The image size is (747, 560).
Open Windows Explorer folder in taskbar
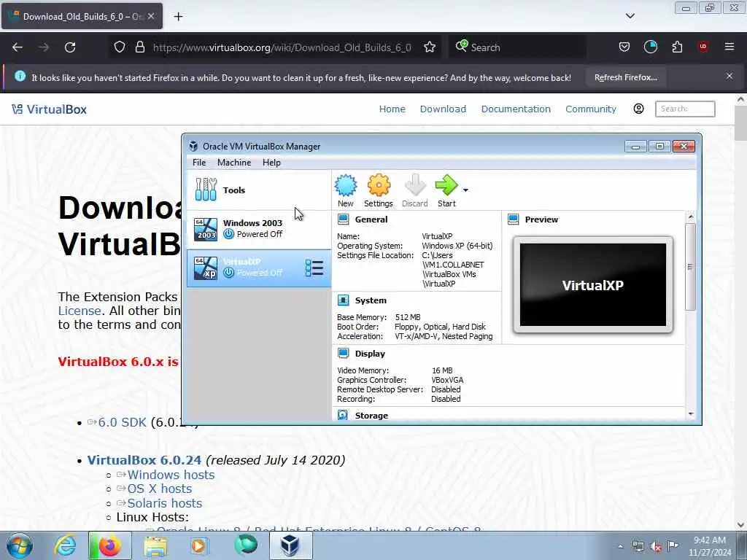(155, 545)
